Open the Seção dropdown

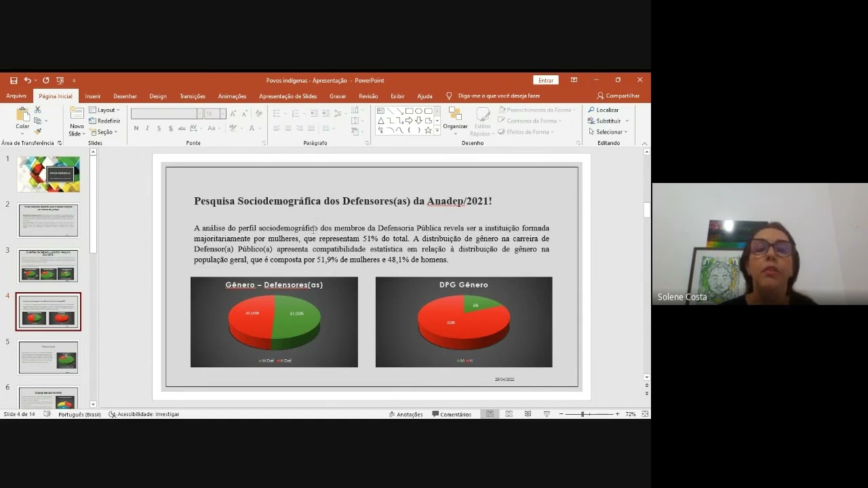(103, 131)
